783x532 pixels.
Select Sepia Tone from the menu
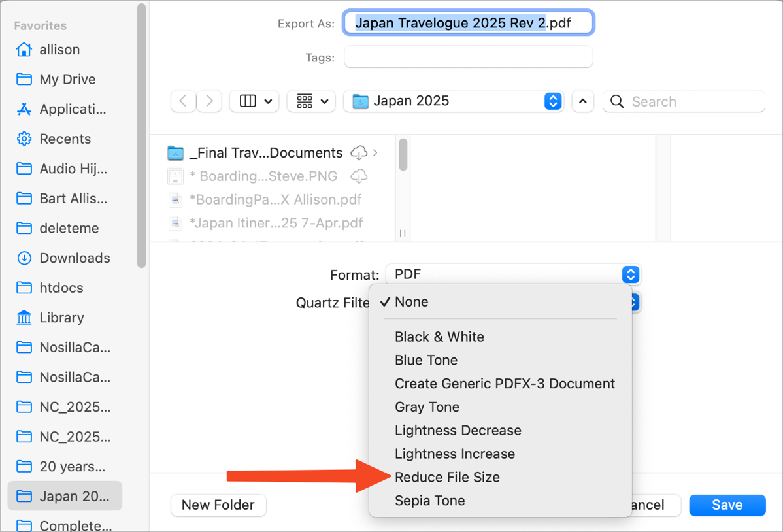coord(429,501)
